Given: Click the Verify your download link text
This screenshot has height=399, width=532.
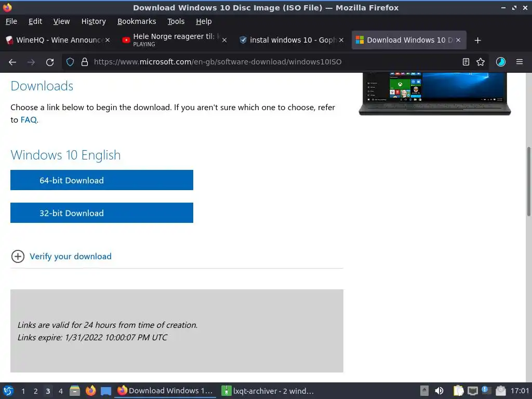Looking at the screenshot, I should coord(71,257).
